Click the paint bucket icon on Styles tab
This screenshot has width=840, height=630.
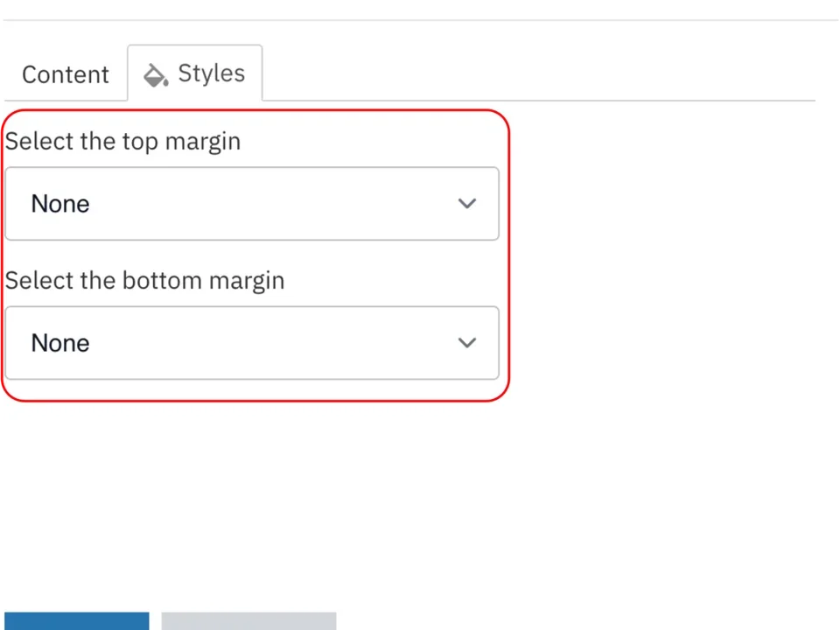point(156,75)
